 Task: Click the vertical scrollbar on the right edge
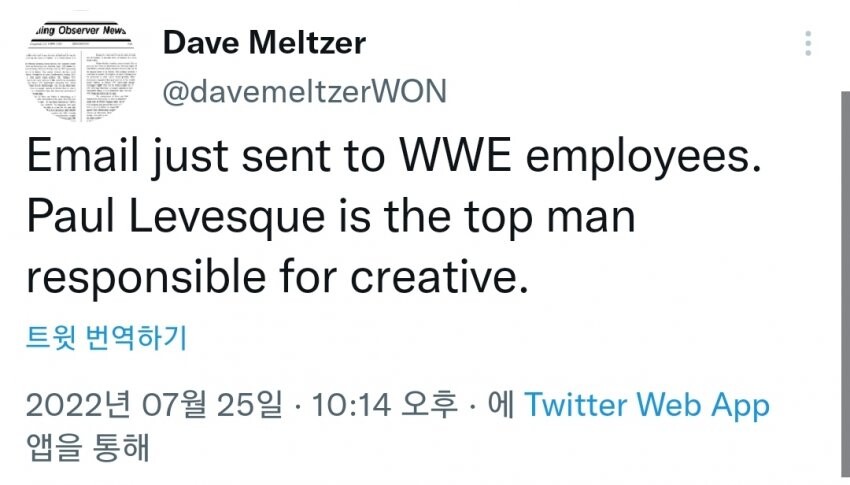(x=844, y=280)
